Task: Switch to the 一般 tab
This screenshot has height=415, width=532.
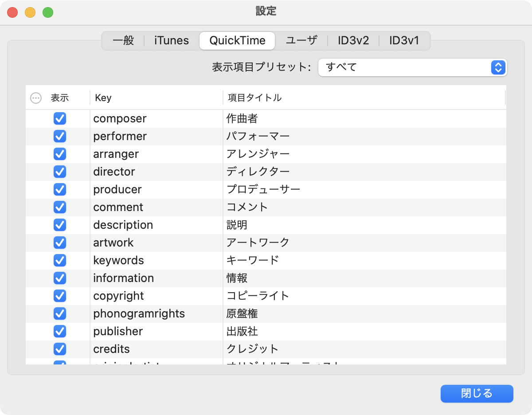Action: [x=123, y=41]
